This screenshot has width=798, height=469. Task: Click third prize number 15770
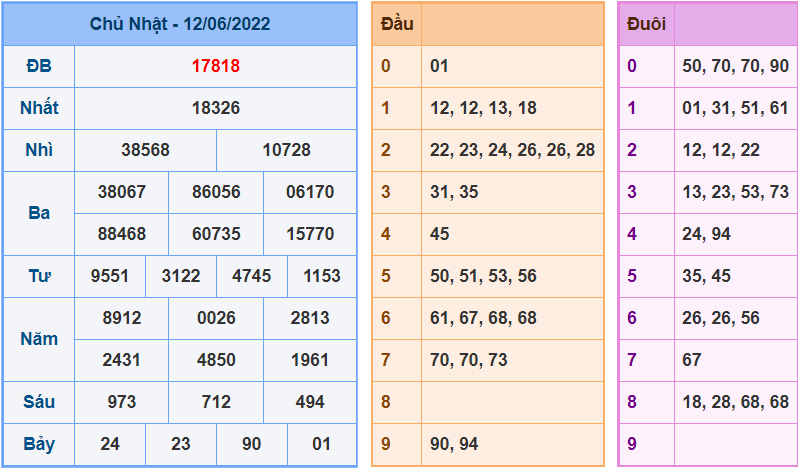pos(310,234)
